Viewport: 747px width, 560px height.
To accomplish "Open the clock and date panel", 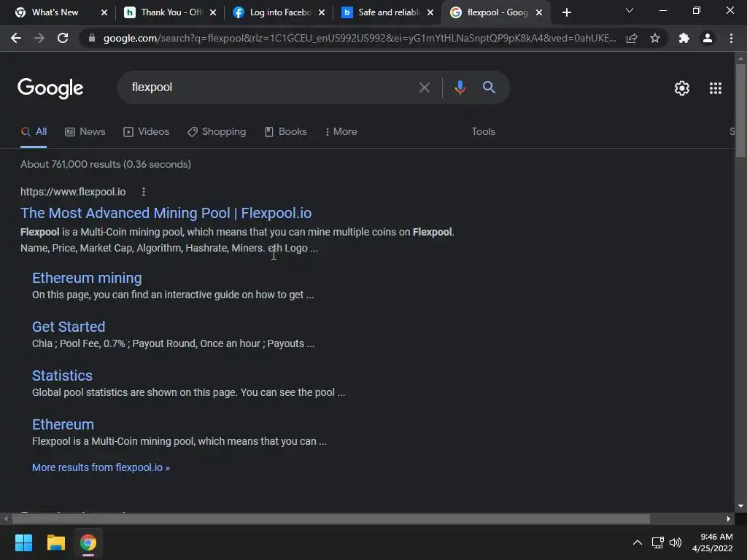I will [712, 542].
